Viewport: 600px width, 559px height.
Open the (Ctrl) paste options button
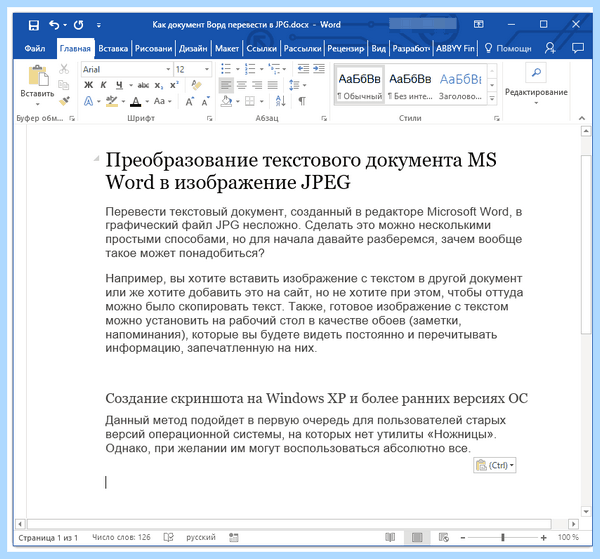coord(495,465)
